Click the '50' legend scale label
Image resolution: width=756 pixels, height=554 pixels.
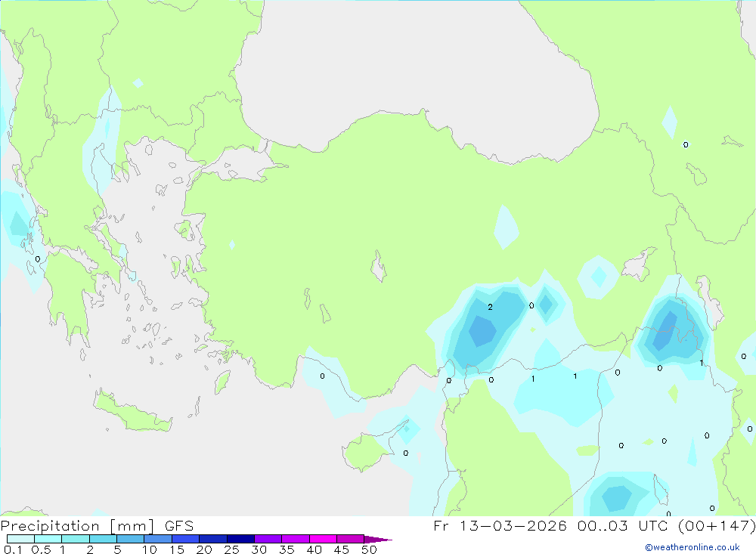click(369, 549)
